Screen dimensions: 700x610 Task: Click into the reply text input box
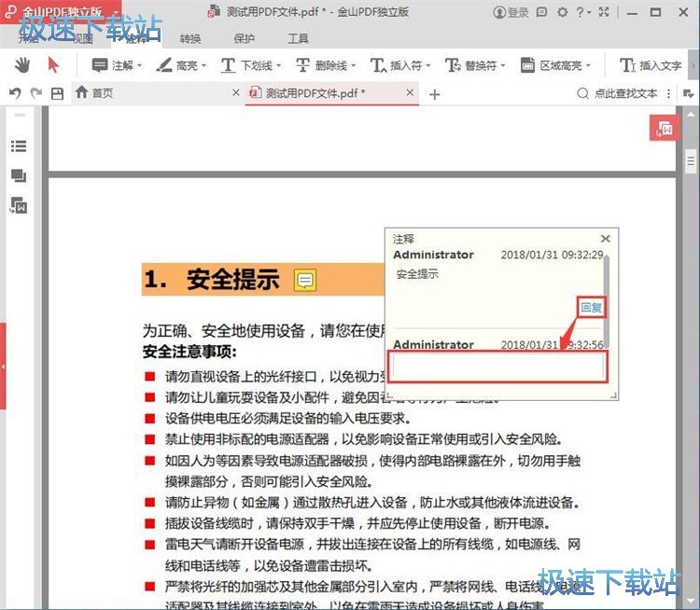(x=497, y=367)
